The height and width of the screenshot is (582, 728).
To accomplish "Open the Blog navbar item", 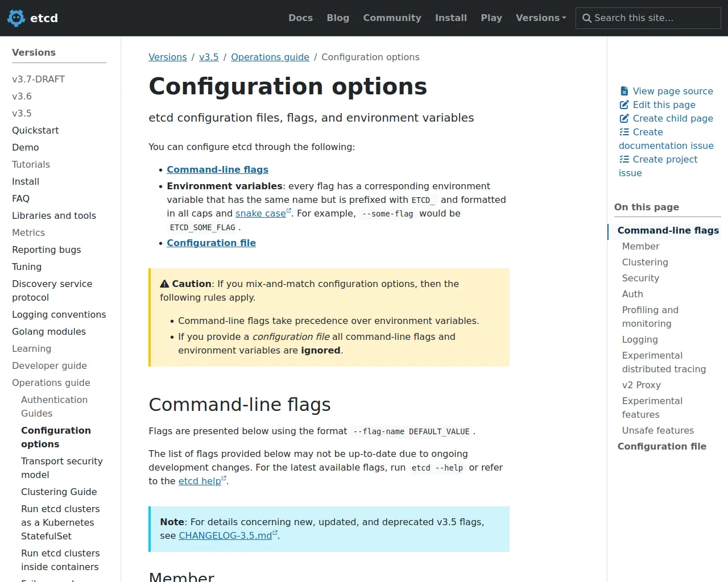I will [338, 18].
